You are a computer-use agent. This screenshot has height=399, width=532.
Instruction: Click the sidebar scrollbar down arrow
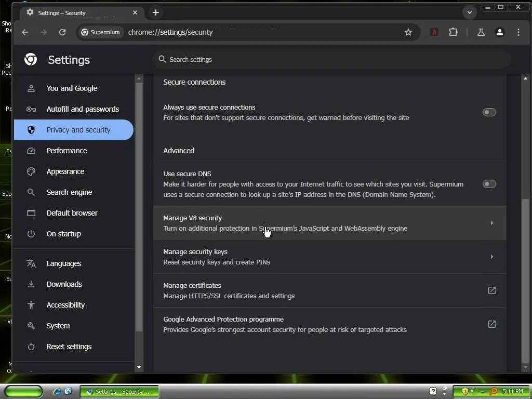tap(139, 367)
